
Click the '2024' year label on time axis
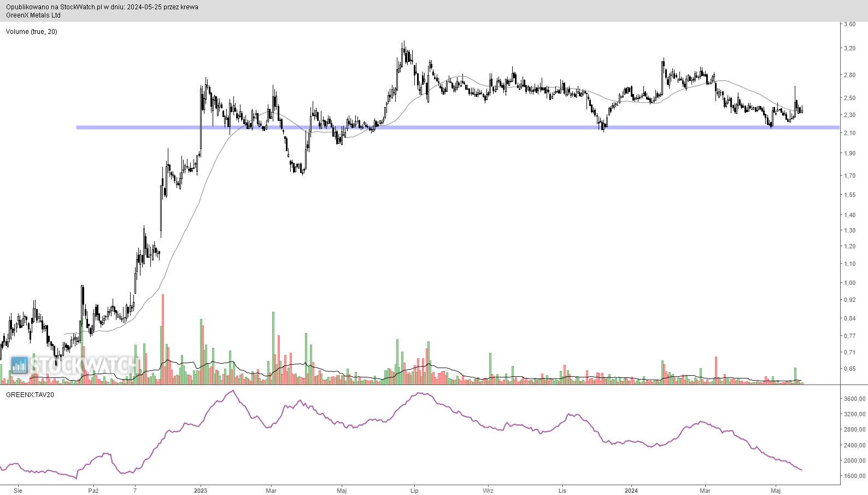pos(631,490)
